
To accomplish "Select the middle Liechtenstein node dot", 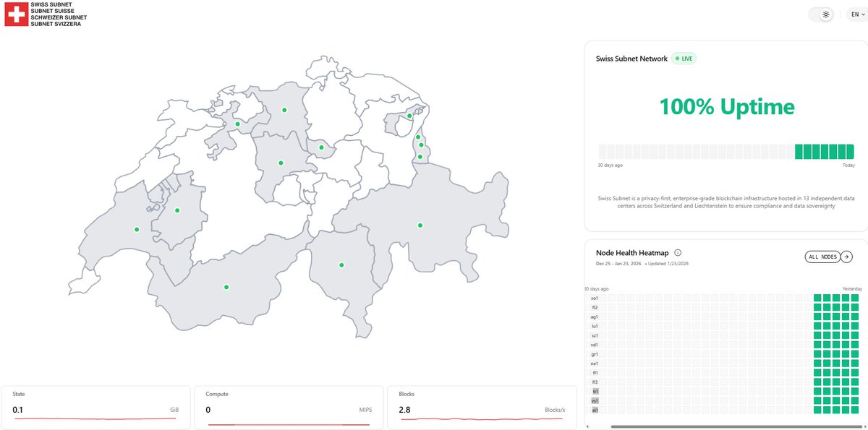I will 422,145.
